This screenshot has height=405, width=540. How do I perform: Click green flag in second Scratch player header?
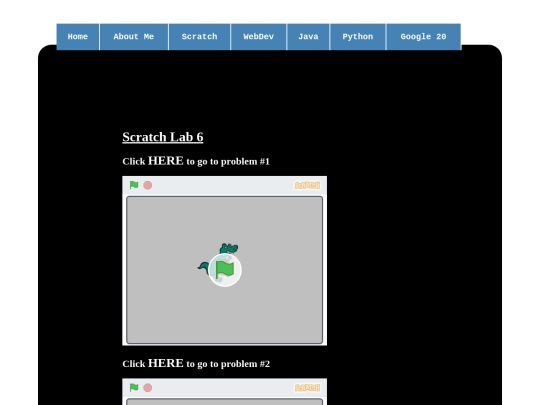tap(134, 388)
